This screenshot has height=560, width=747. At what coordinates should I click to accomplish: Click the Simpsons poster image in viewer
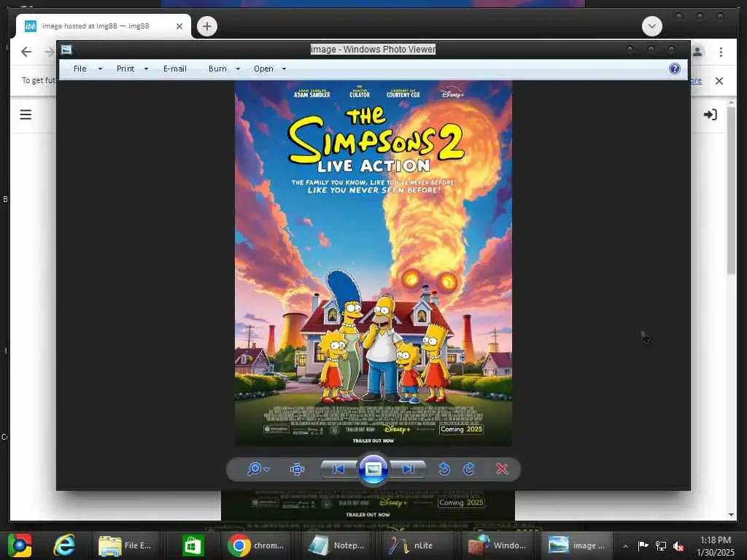coord(373,263)
